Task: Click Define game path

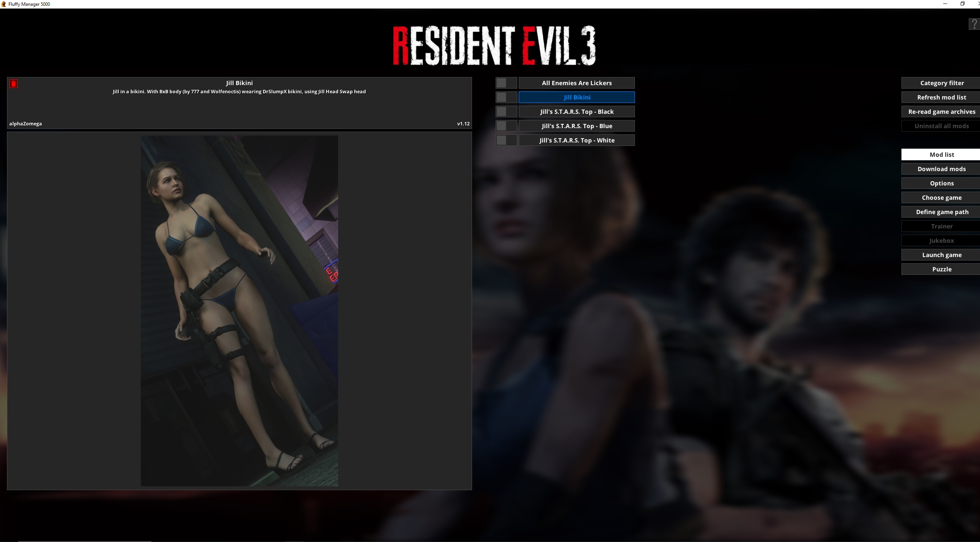Action: [x=942, y=212]
